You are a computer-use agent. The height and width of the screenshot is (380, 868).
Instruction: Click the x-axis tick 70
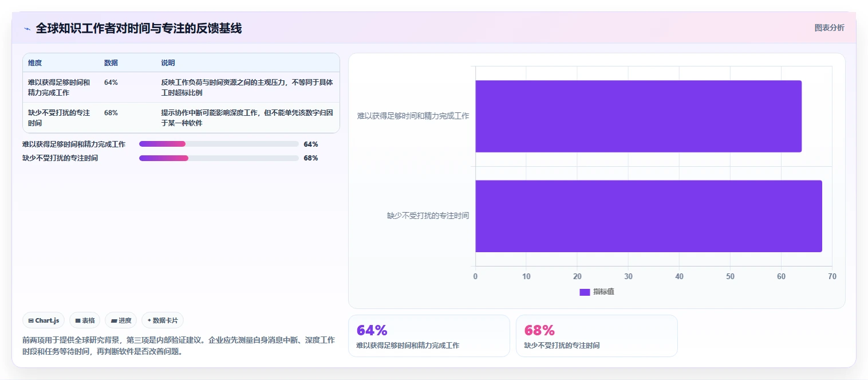pos(832,276)
